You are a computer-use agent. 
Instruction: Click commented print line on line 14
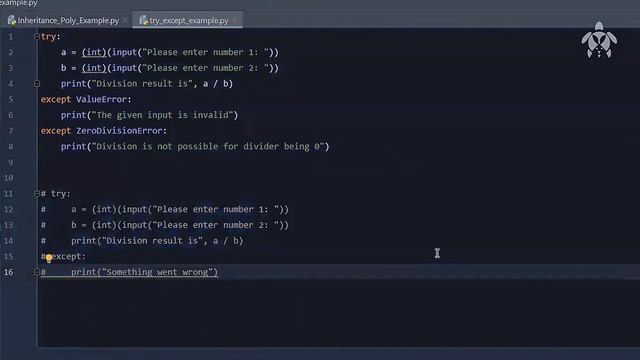coord(157,241)
